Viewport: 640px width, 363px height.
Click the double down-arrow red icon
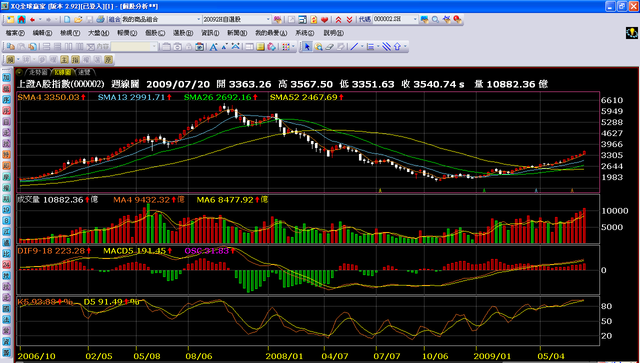349,19
